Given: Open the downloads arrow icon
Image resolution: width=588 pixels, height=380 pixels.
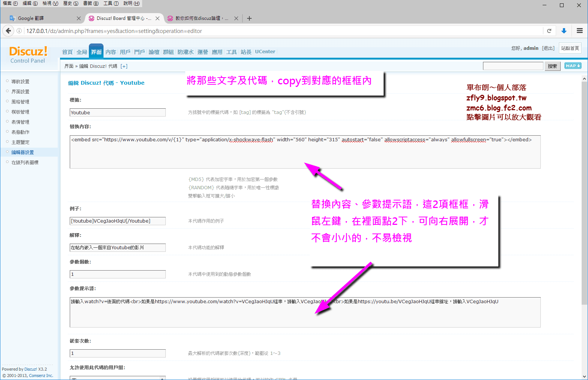Looking at the screenshot, I should pyautogui.click(x=564, y=31).
